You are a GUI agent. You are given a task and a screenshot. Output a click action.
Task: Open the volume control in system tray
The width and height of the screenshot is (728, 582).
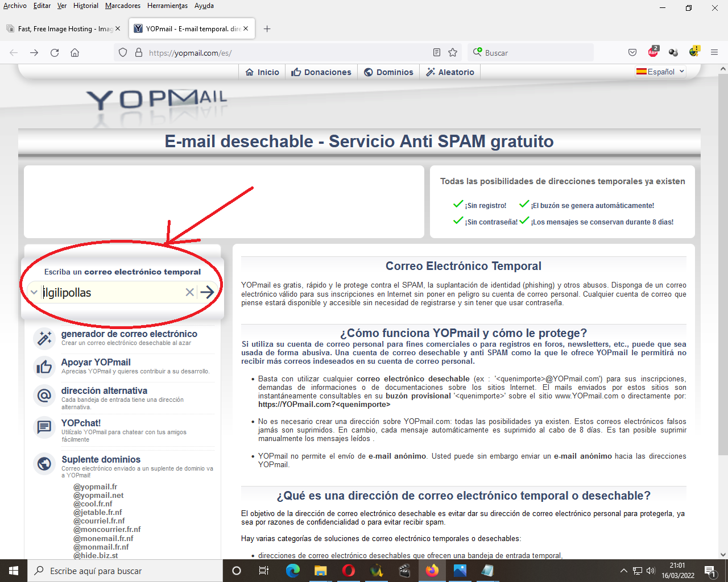coord(651,571)
